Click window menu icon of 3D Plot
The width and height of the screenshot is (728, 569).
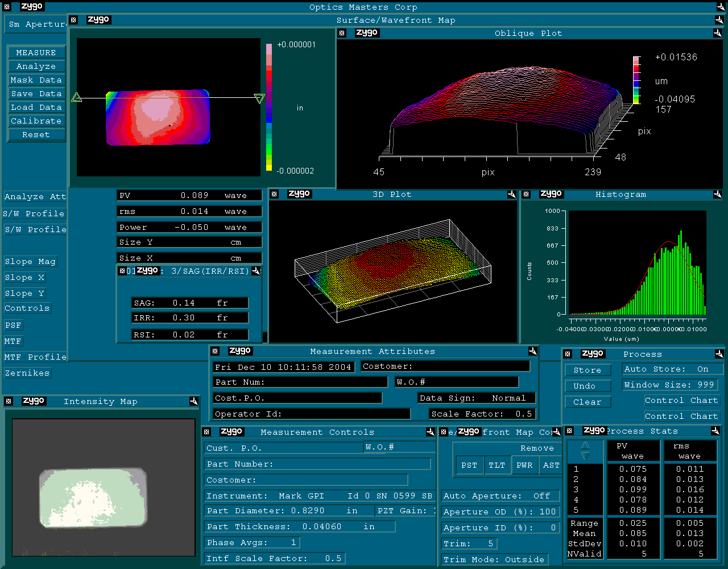274,194
